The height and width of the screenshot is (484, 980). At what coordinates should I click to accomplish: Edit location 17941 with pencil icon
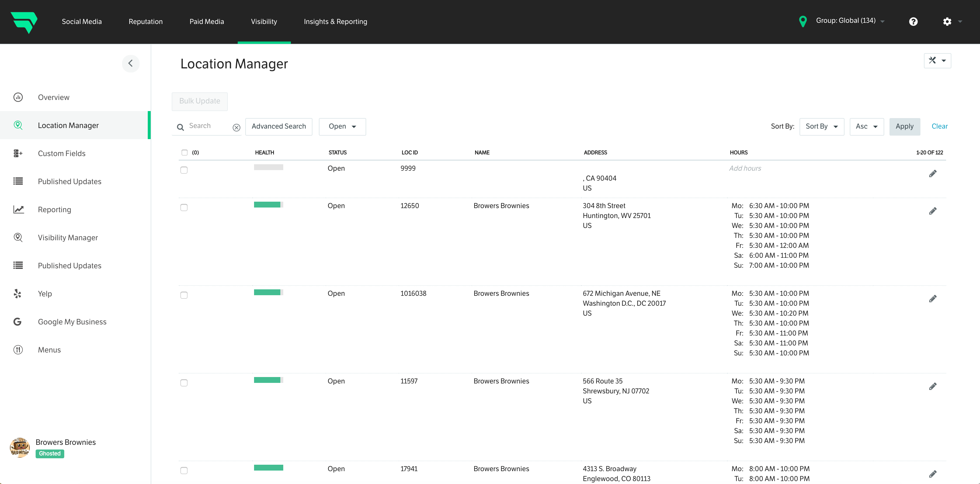click(932, 474)
